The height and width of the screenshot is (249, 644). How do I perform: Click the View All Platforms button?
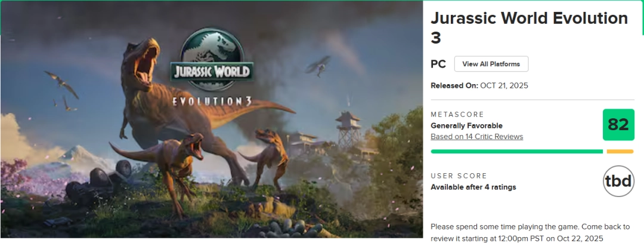point(491,64)
